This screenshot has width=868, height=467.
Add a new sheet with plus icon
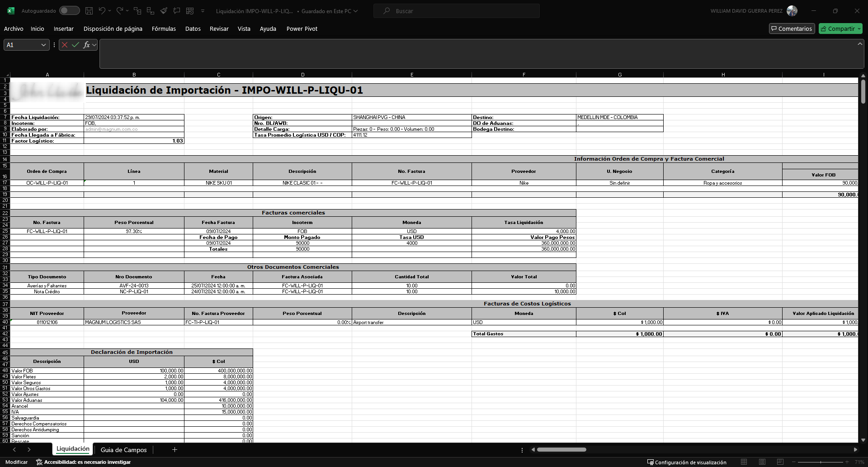(175, 449)
